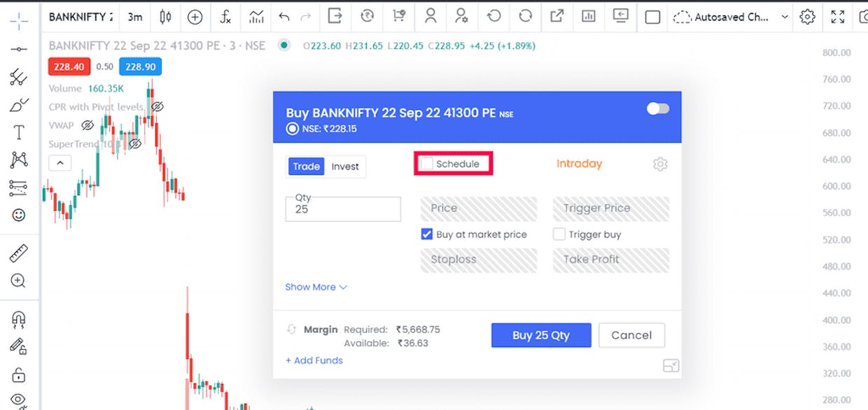Click the red 228.40 sell button

pos(69,67)
